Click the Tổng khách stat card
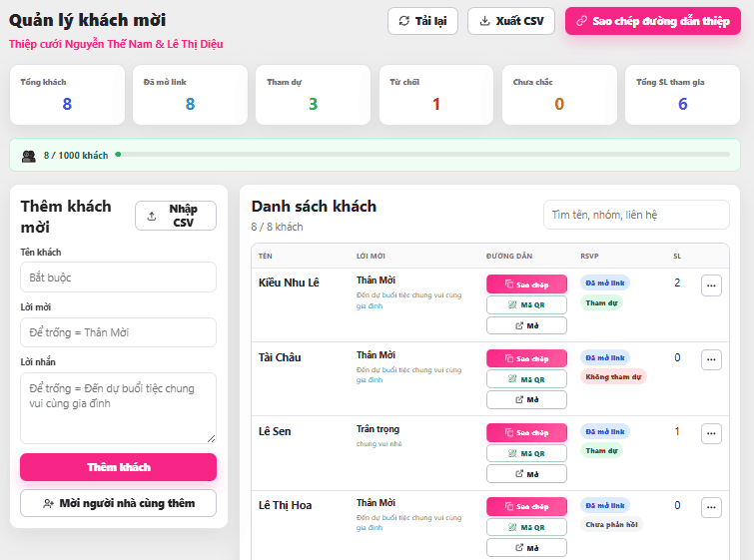The width and height of the screenshot is (754, 560). coord(67,95)
